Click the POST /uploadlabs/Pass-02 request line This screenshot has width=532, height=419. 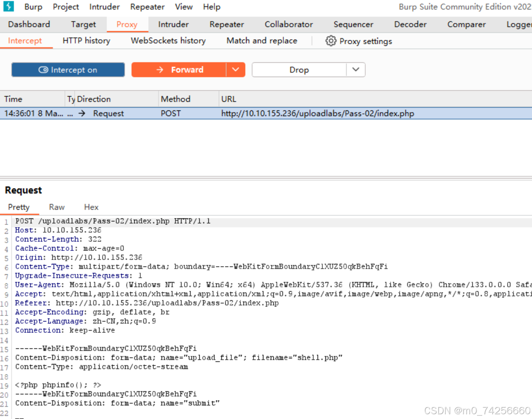[113, 221]
